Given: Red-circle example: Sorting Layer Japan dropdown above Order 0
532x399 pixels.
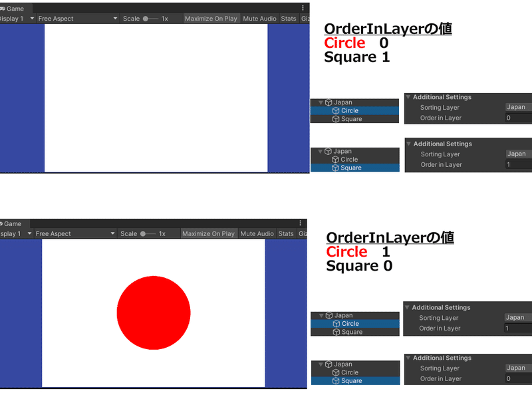Looking at the screenshot, I should tap(519, 368).
